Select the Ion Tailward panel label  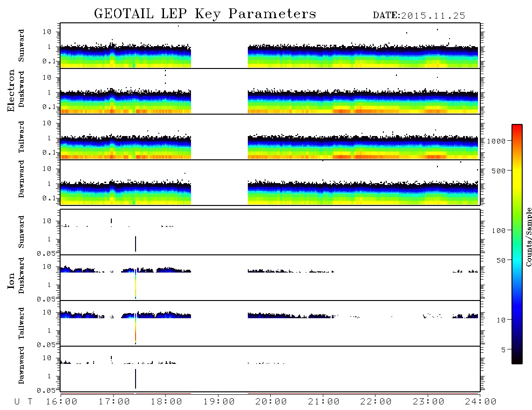(21, 323)
